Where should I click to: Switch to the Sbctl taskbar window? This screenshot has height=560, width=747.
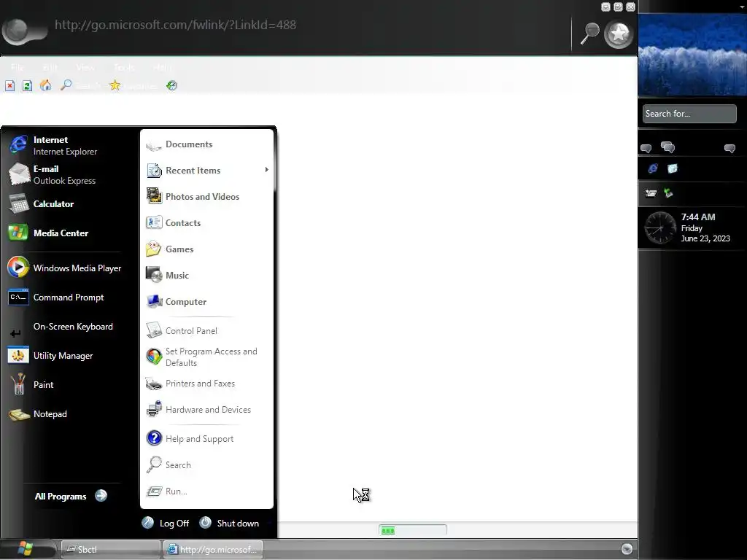click(x=111, y=550)
